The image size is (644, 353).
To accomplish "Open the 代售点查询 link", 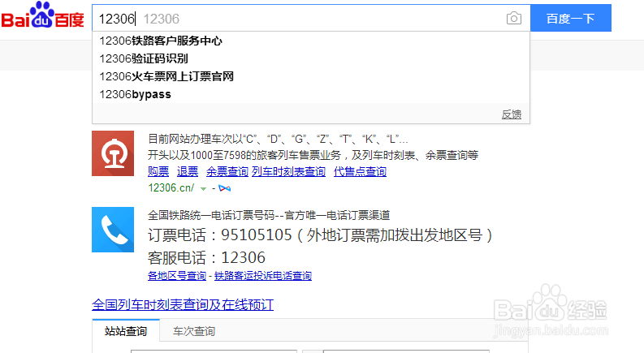I will tap(360, 171).
